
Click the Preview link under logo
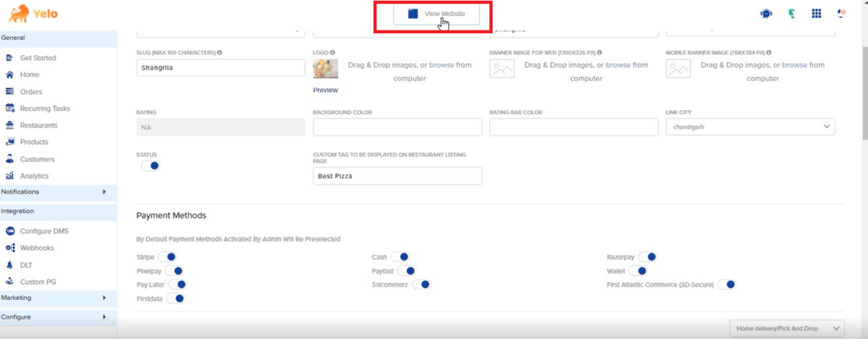[325, 90]
